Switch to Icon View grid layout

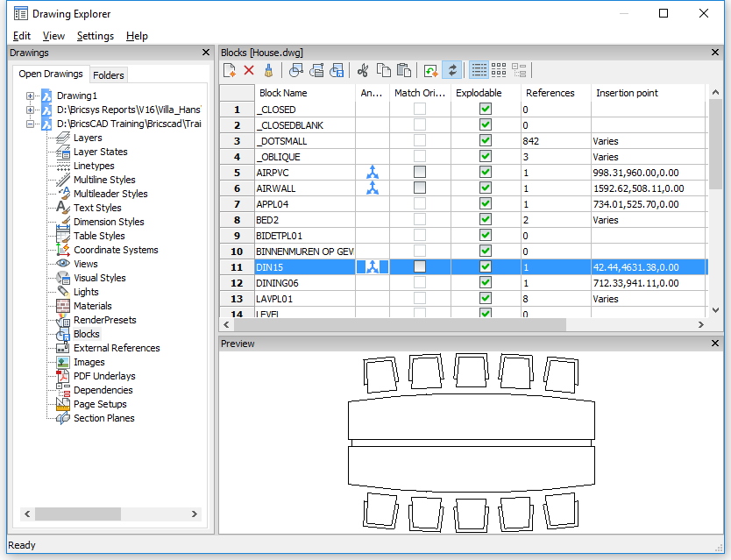coord(499,70)
